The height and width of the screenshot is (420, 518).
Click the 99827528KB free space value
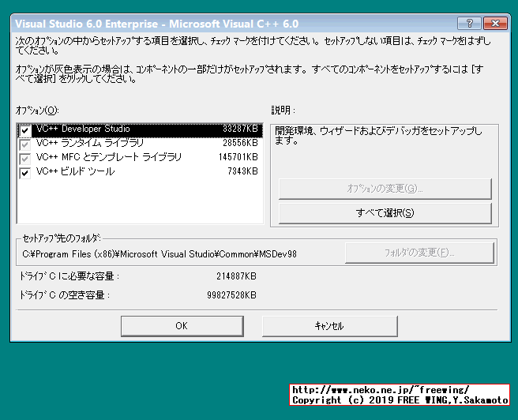pos(231,295)
